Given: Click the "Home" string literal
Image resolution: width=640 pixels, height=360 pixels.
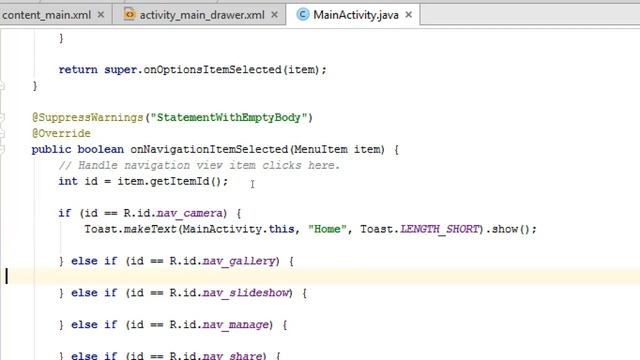Looking at the screenshot, I should coord(327,229).
